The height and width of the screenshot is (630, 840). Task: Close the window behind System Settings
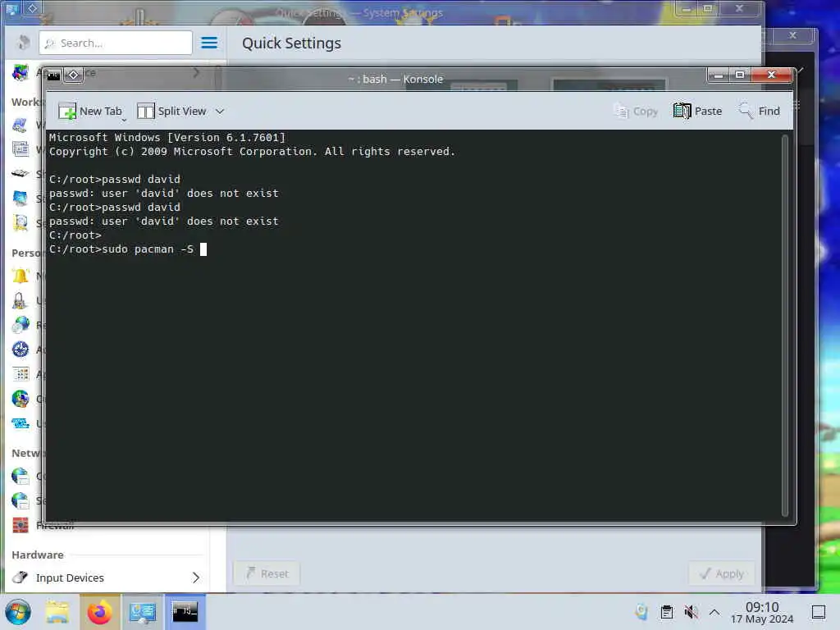point(793,35)
